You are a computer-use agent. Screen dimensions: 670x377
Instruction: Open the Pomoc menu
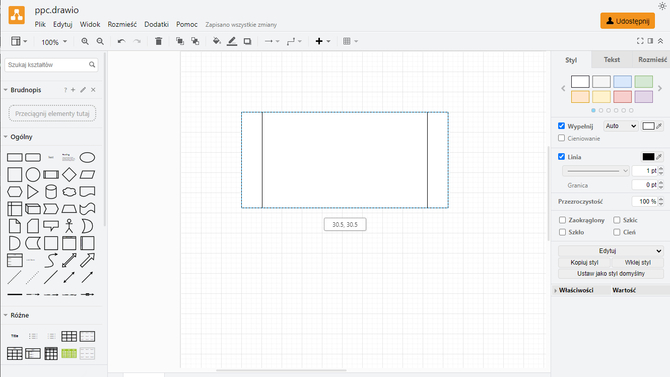click(x=187, y=24)
